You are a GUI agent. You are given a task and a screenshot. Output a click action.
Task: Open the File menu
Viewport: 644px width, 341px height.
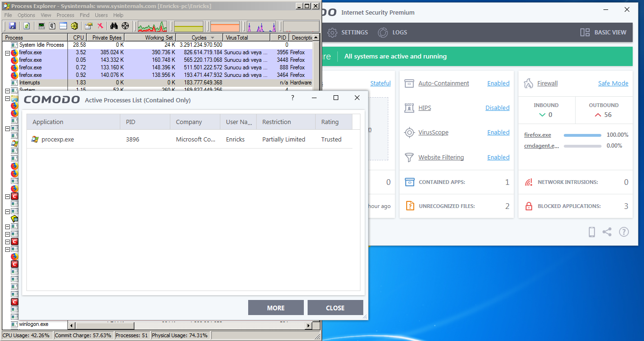(x=8, y=15)
